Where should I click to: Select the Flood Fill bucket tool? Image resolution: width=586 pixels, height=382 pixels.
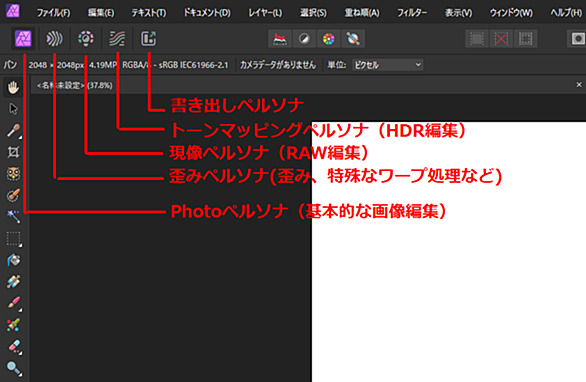pos(13,260)
